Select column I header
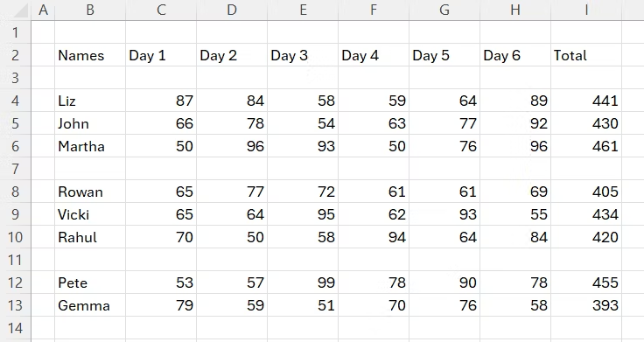 [586, 10]
